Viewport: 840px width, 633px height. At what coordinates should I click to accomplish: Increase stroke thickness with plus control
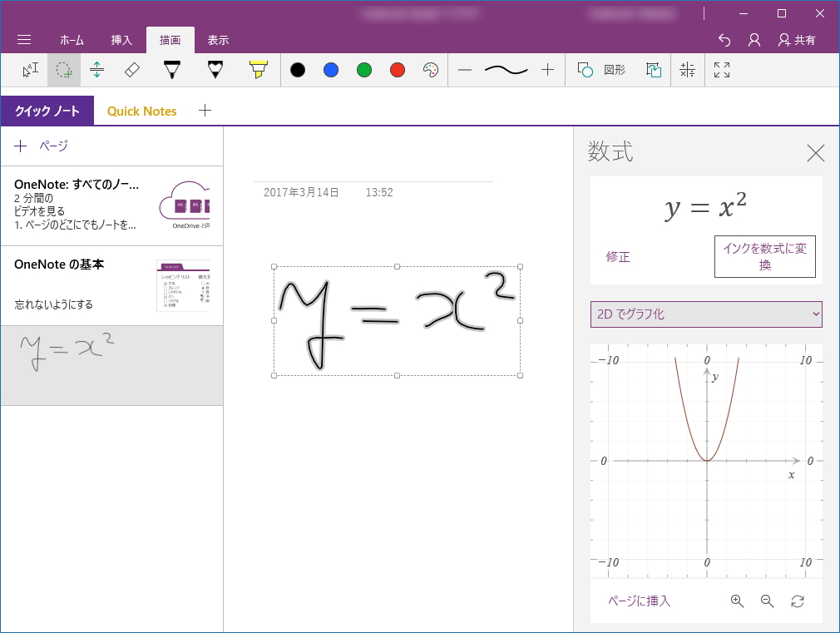(x=548, y=70)
